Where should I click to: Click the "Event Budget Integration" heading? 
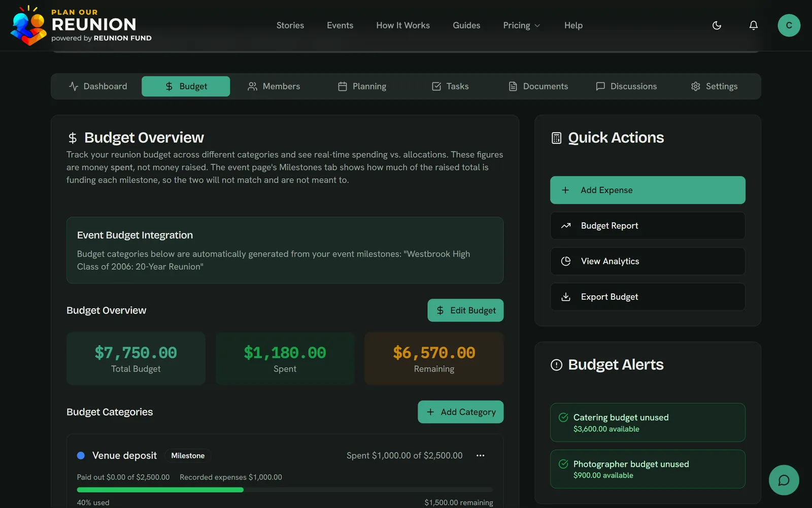(135, 235)
